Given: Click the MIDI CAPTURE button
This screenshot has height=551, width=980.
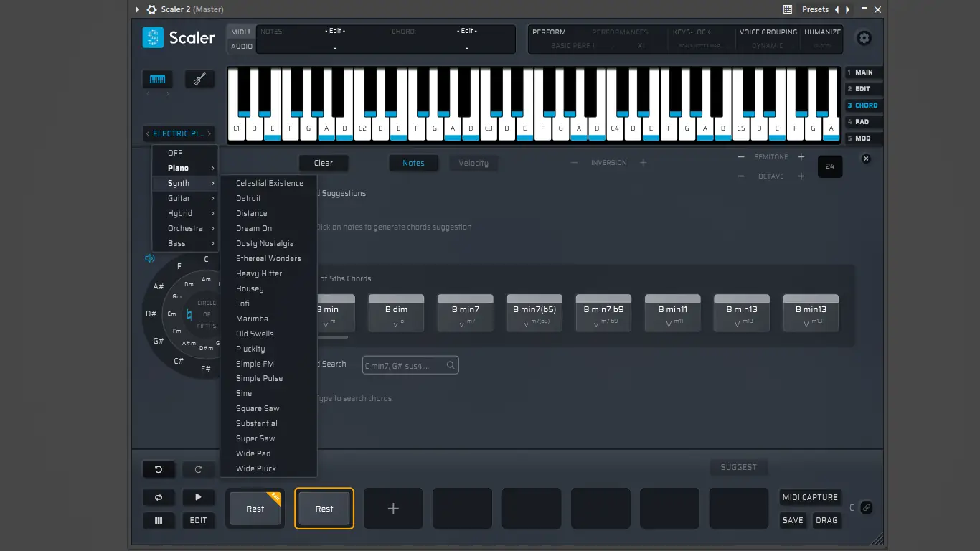Looking at the screenshot, I should click(810, 497).
